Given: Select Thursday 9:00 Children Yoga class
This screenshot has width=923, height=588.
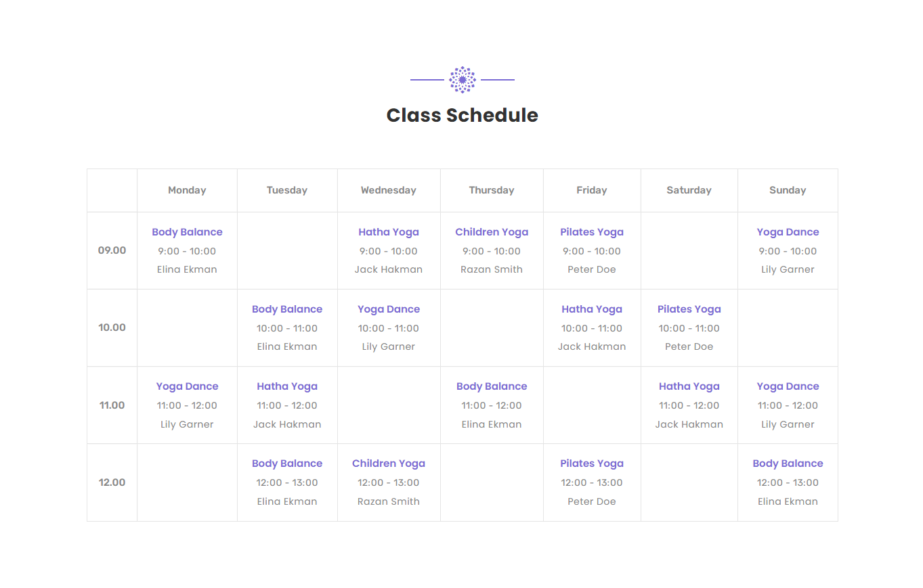Looking at the screenshot, I should point(492,232).
